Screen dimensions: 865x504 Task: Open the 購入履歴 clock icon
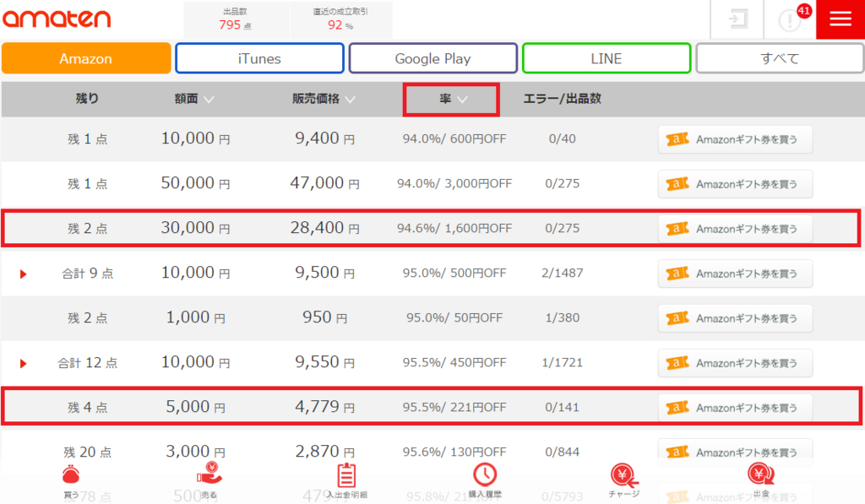(485, 474)
